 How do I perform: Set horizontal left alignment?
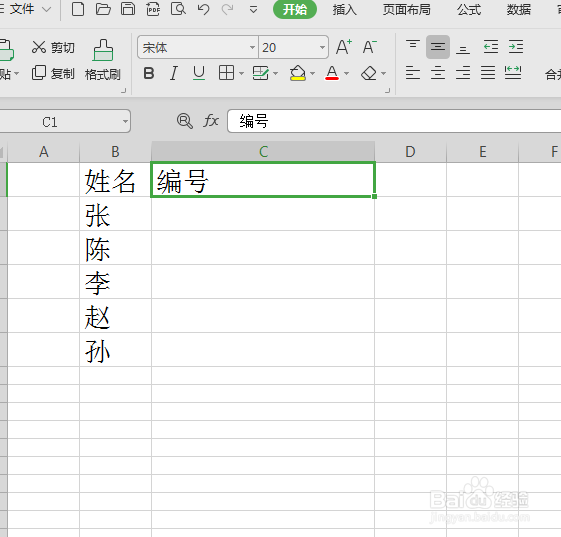click(413, 73)
